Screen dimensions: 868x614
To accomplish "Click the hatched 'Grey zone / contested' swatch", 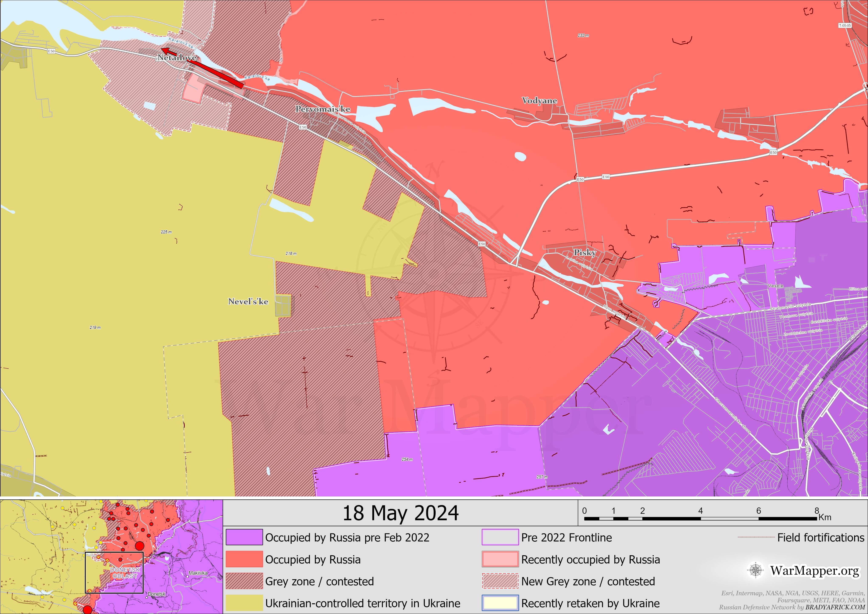I will click(244, 581).
